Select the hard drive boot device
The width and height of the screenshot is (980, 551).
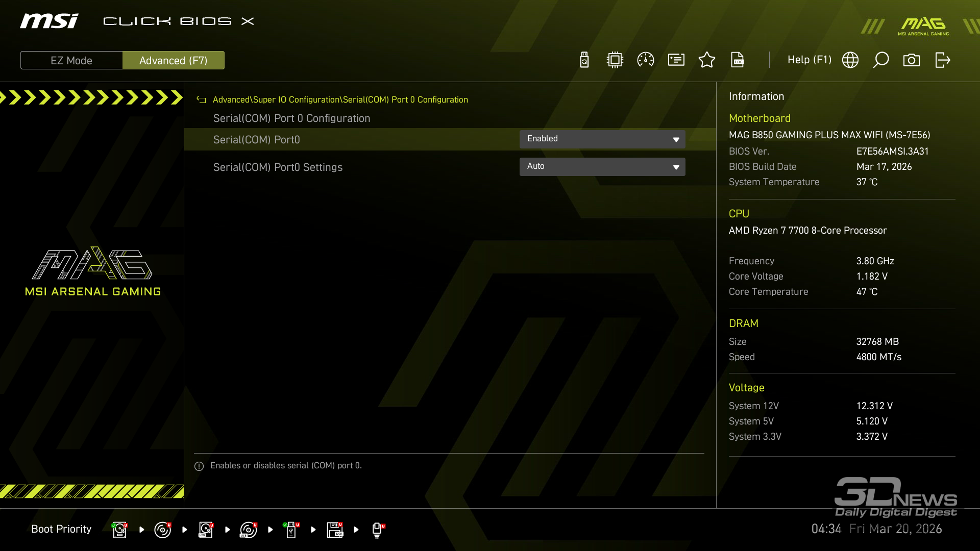[119, 530]
